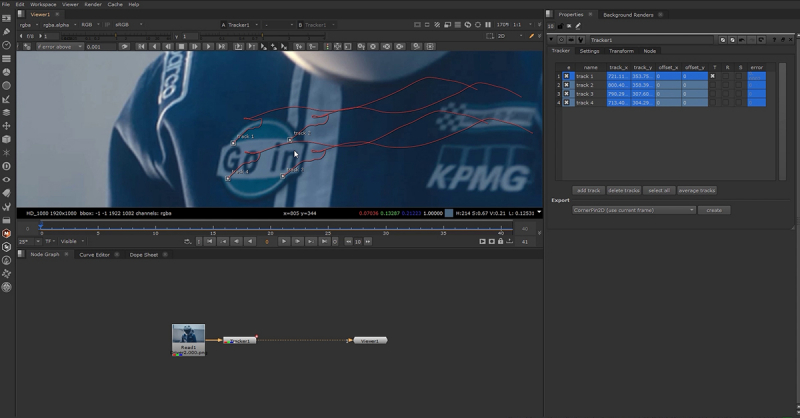Open the Workspace menu

[42, 4]
